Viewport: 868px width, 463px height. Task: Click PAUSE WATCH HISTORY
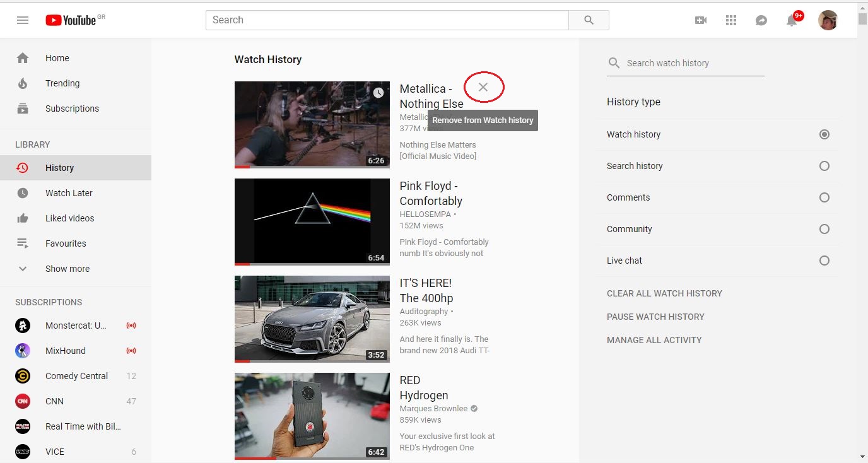(655, 317)
